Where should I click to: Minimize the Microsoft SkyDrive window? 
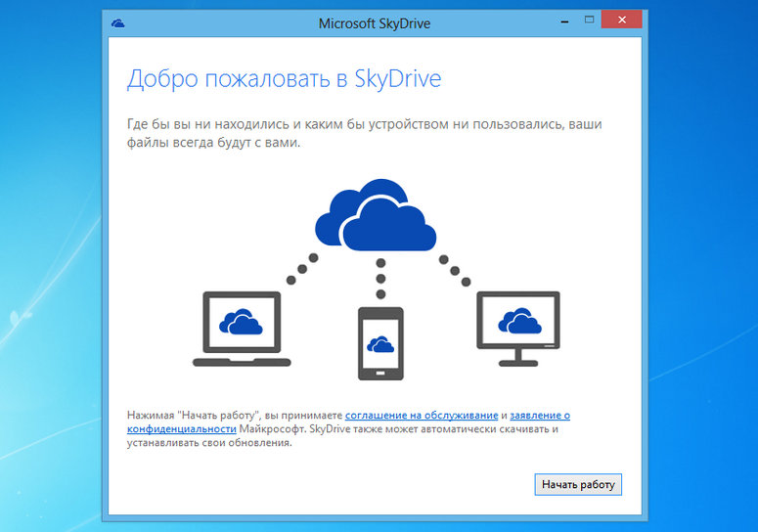click(x=564, y=22)
